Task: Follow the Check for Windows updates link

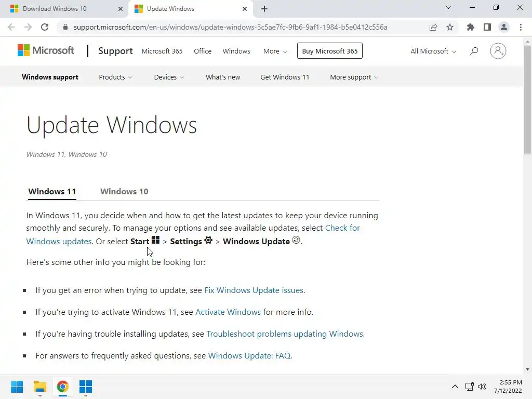Action: point(342,228)
